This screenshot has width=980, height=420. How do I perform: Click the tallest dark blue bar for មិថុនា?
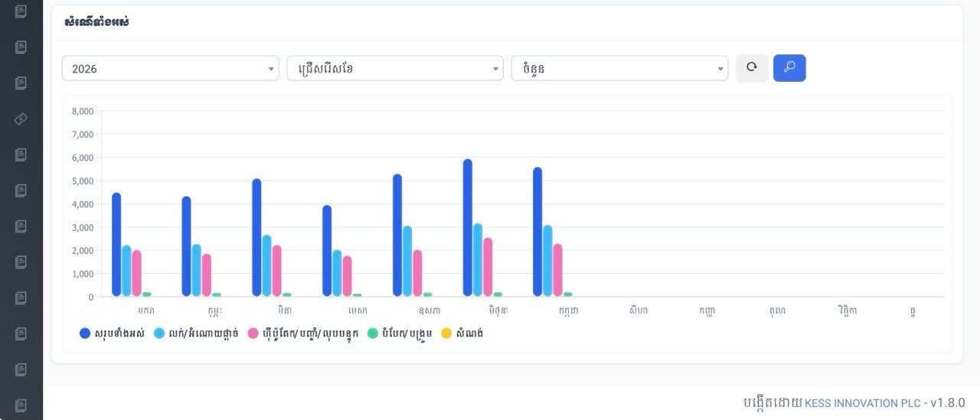pyautogui.click(x=468, y=228)
